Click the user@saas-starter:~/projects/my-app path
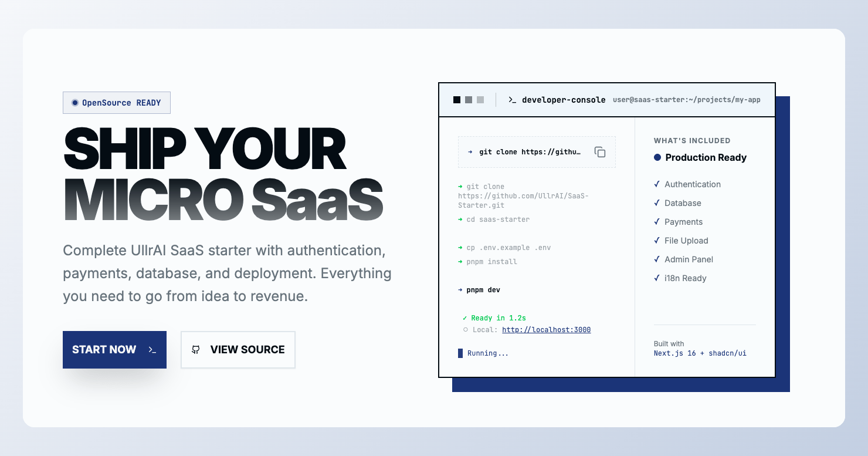 point(687,100)
